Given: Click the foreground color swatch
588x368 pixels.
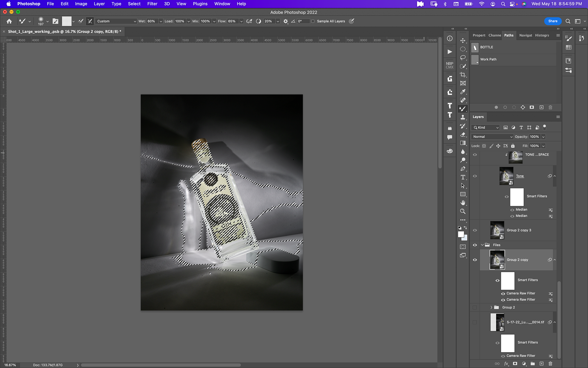Looking at the screenshot, I should pyautogui.click(x=461, y=235).
